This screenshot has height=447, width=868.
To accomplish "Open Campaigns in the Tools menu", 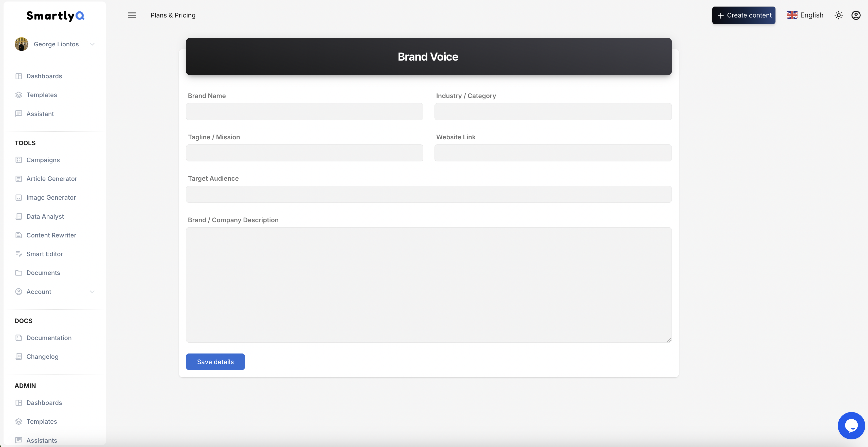I will pyautogui.click(x=43, y=160).
